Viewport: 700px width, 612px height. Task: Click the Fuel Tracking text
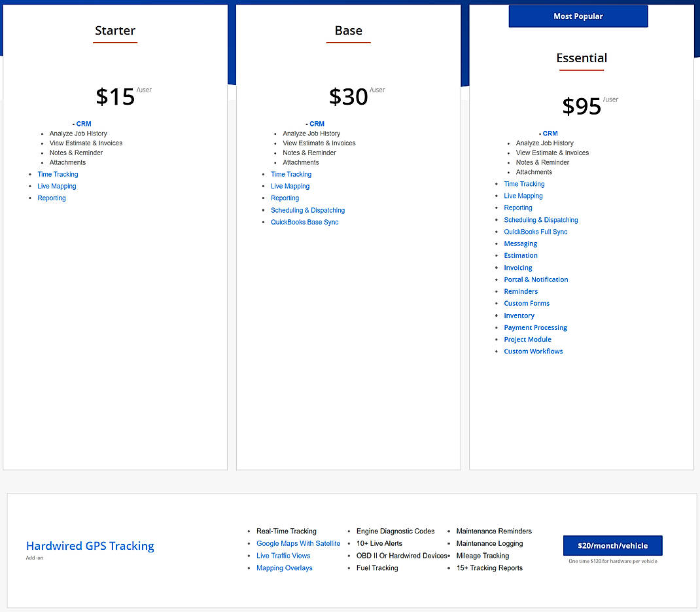tap(377, 567)
